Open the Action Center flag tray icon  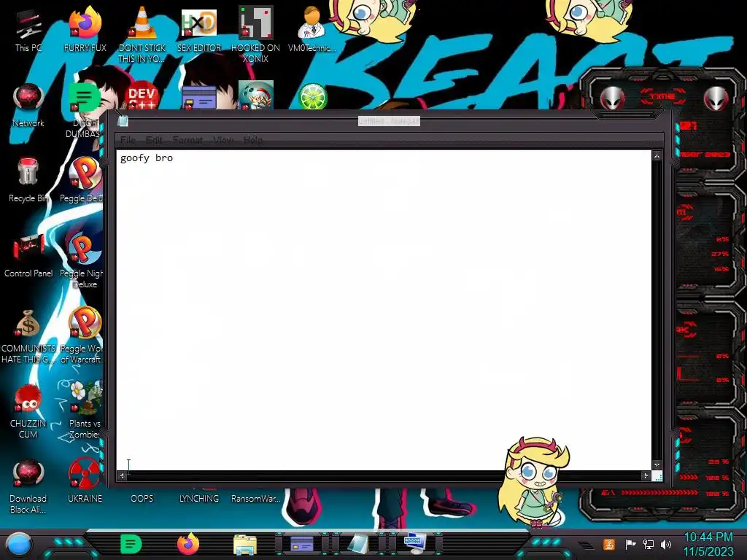click(630, 544)
